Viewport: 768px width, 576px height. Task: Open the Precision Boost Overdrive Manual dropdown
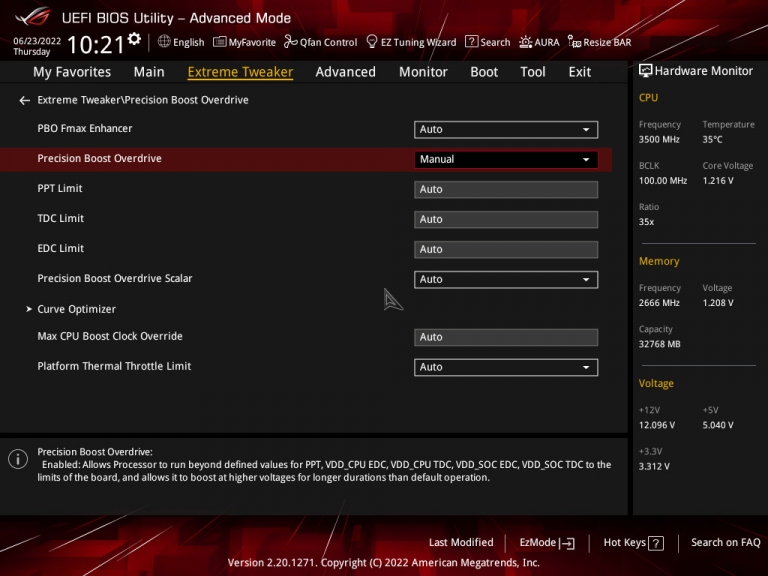pos(506,160)
